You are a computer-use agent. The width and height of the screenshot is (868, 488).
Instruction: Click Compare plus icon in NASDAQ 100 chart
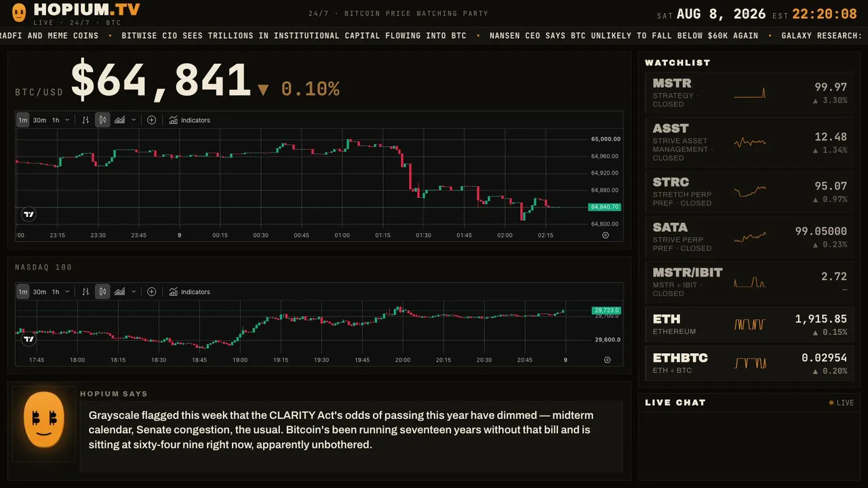pyautogui.click(x=152, y=291)
